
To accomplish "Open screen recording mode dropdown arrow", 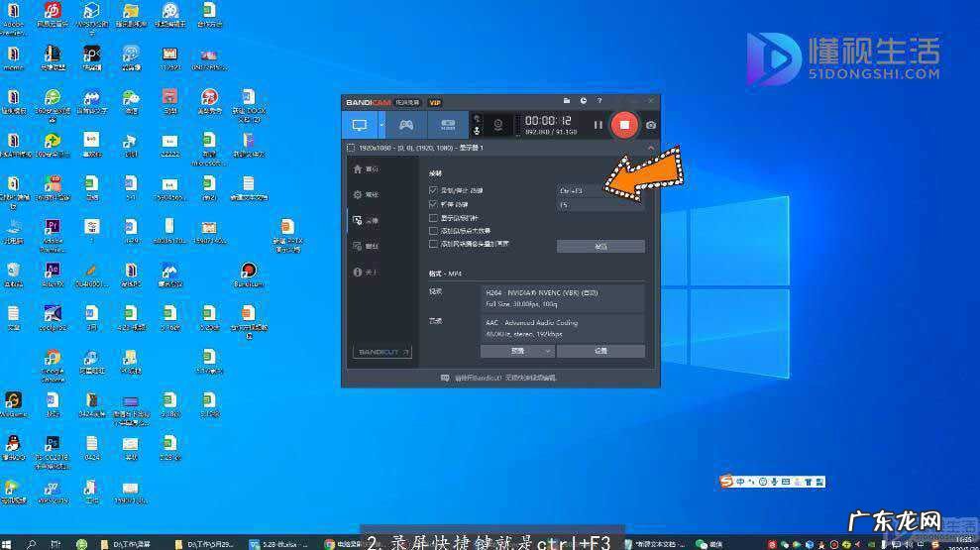I will (x=381, y=125).
